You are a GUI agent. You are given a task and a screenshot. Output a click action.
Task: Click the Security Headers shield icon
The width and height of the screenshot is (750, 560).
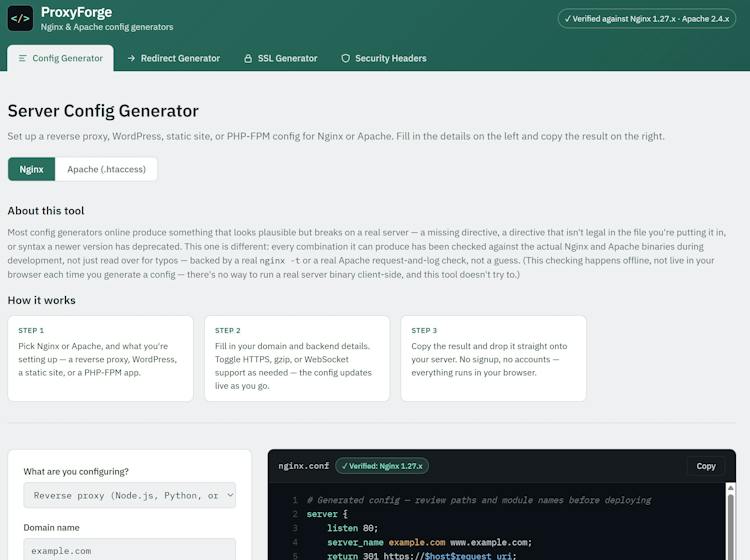pyautogui.click(x=345, y=58)
